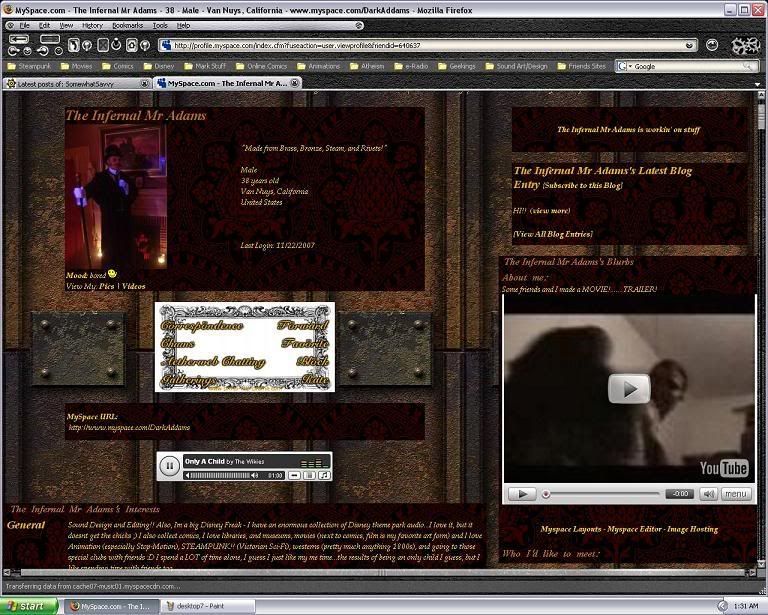Click the search magnifier in Google box

[748, 66]
